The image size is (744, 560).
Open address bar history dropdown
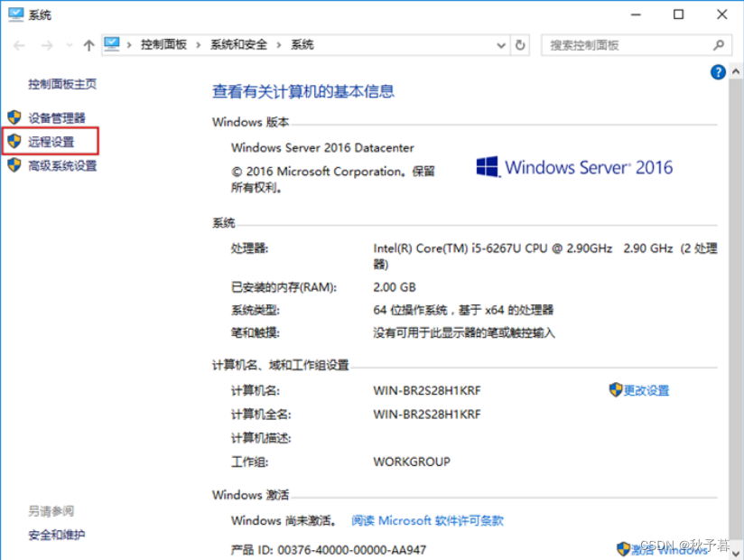point(501,45)
